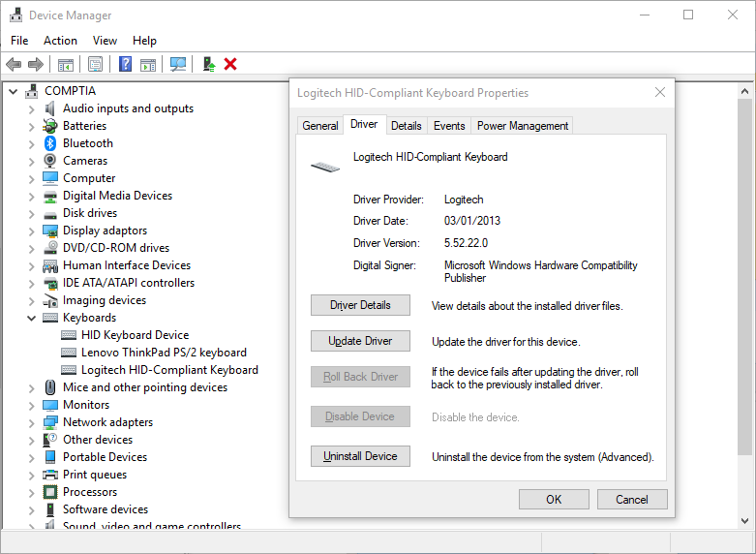Viewport: 756px width, 554px height.
Task: Confirm with the OK button
Action: (x=554, y=500)
